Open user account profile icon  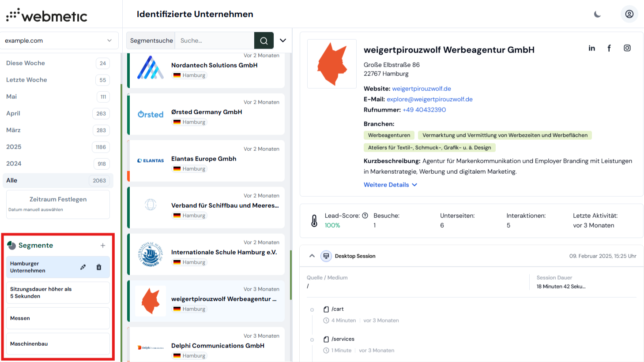(629, 14)
